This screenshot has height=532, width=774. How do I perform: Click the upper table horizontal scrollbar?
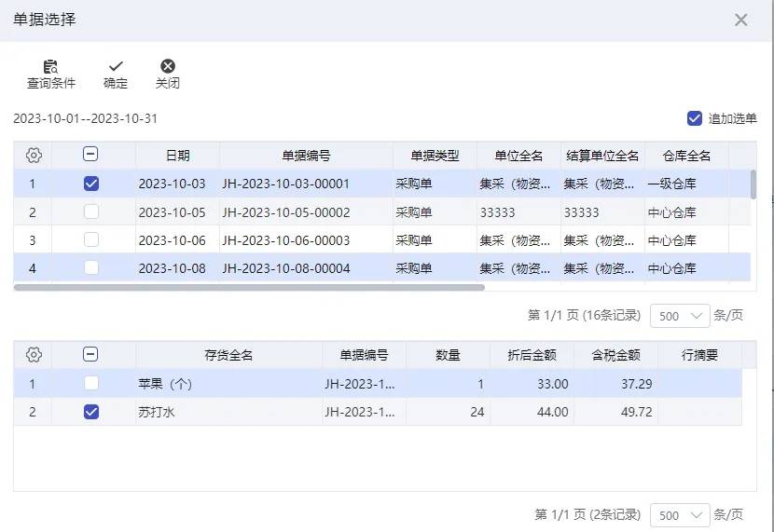click(249, 287)
